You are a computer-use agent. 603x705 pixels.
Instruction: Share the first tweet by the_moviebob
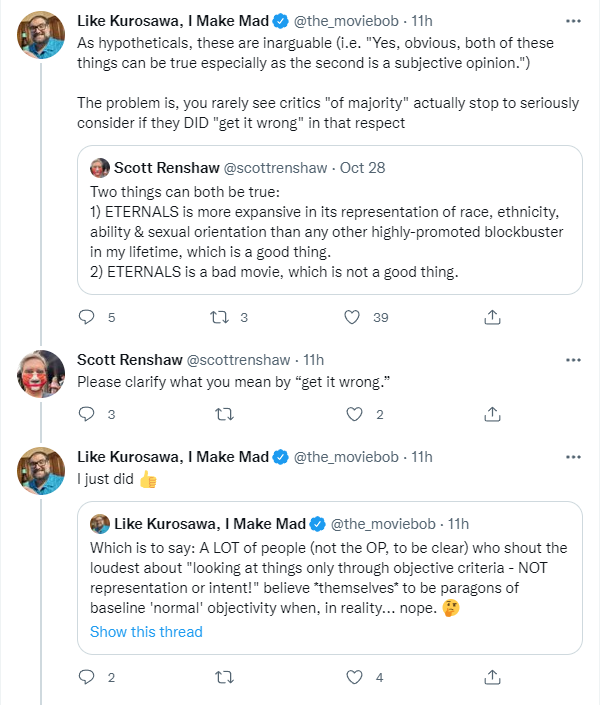tap(492, 317)
